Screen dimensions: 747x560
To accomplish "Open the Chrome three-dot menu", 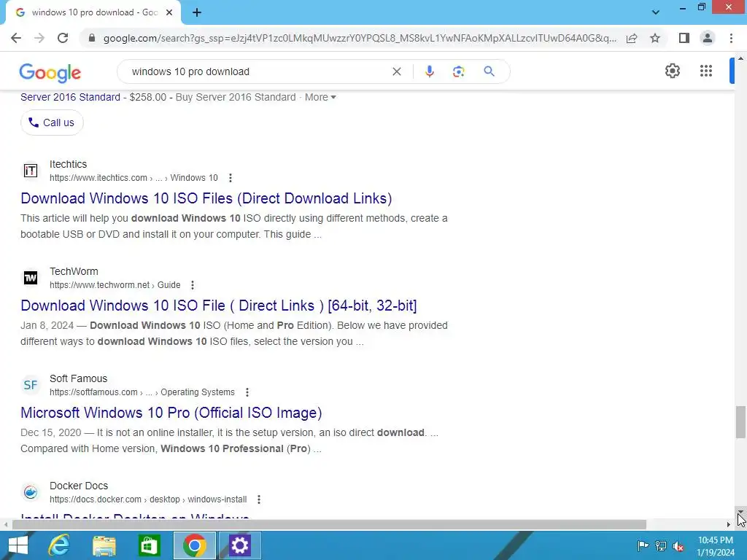I will point(731,38).
